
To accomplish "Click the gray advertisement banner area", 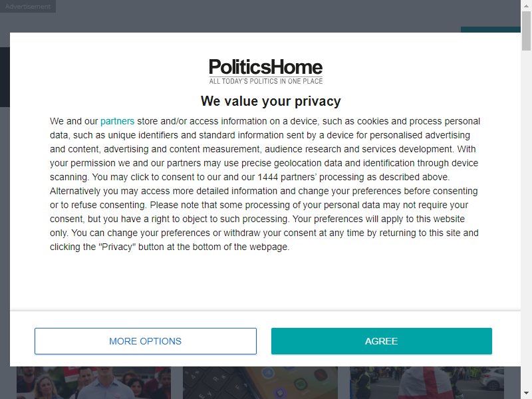I will [260, 16].
